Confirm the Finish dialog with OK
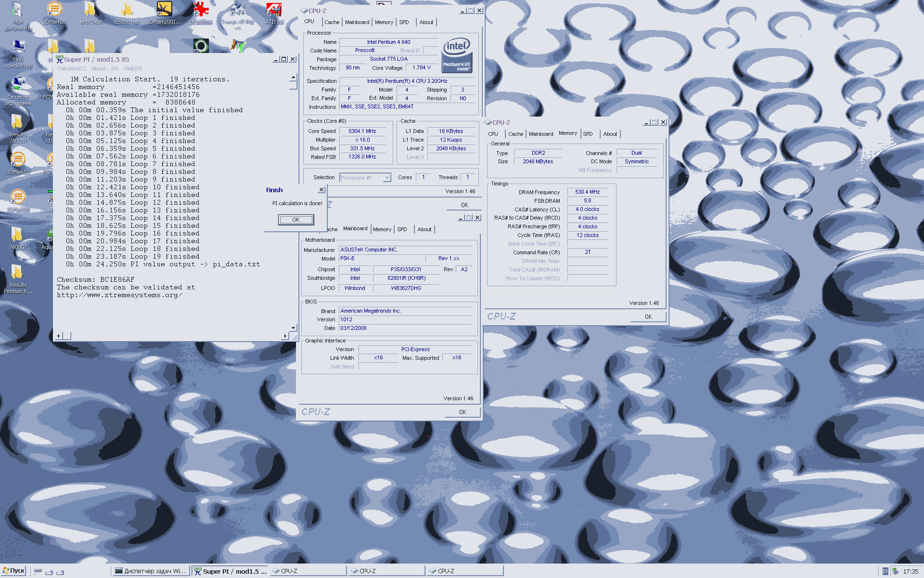Viewport: 924px width, 578px height. [x=296, y=220]
